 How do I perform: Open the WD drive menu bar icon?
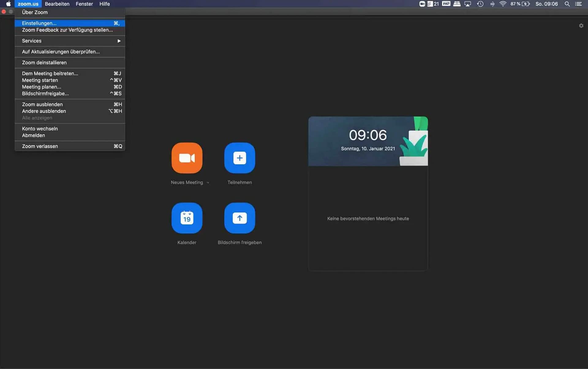pyautogui.click(x=446, y=4)
